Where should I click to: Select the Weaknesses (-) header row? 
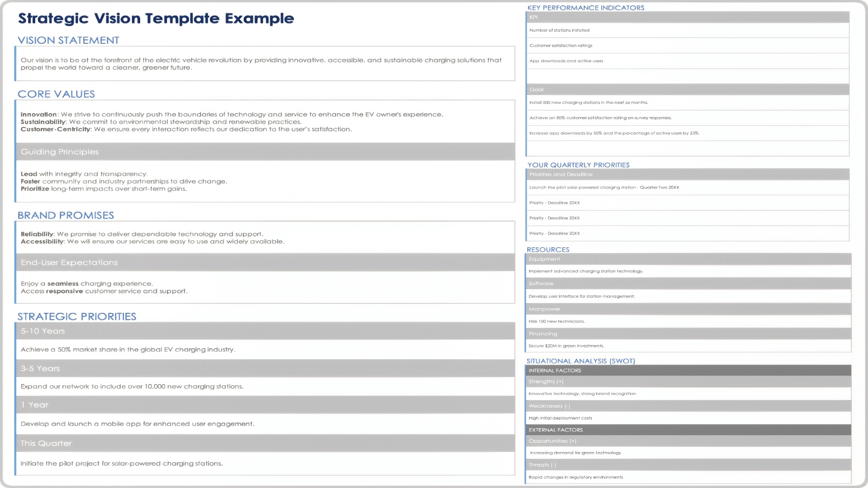688,406
